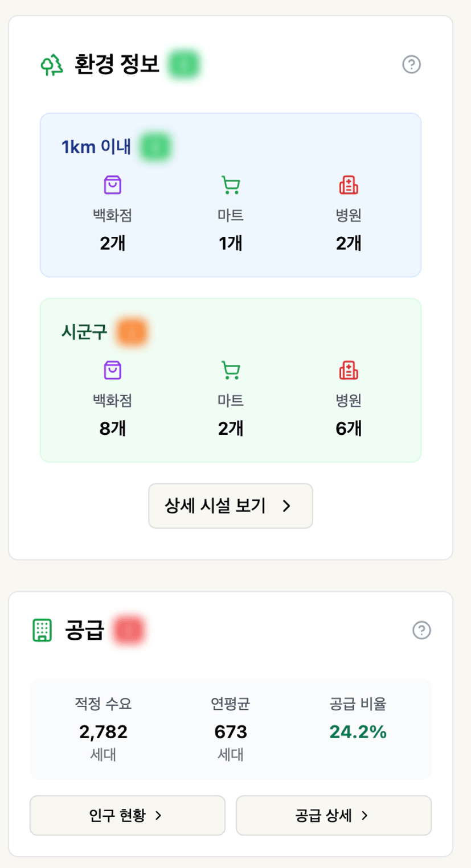Screen dimensions: 471x868
Task: Click the 백화점 bag icon under 1km 이내
Action: (113, 185)
